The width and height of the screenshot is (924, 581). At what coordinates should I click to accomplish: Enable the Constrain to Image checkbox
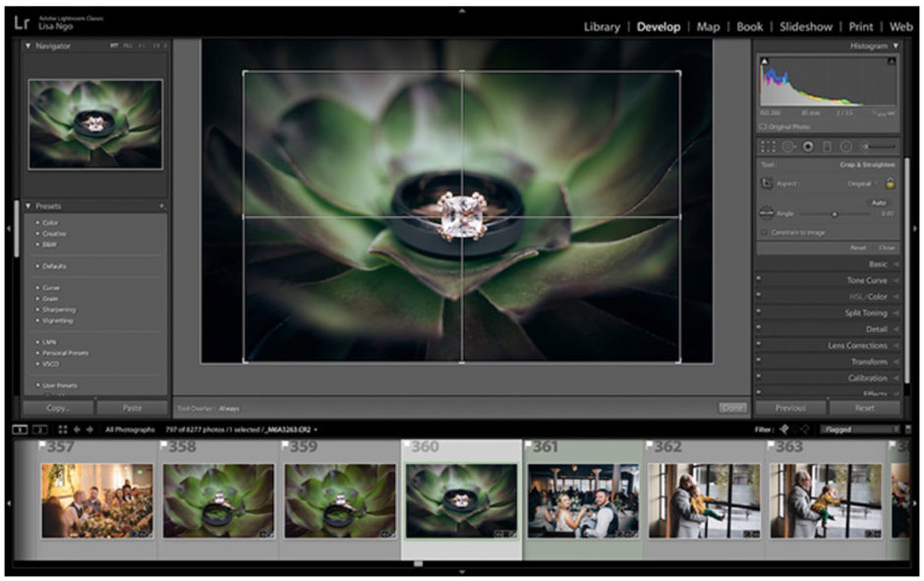(764, 232)
